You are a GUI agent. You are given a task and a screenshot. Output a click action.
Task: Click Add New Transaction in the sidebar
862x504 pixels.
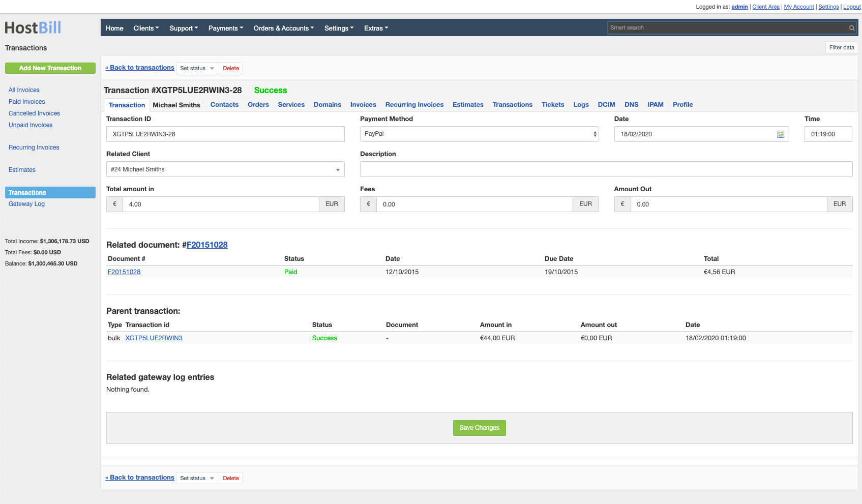50,68
